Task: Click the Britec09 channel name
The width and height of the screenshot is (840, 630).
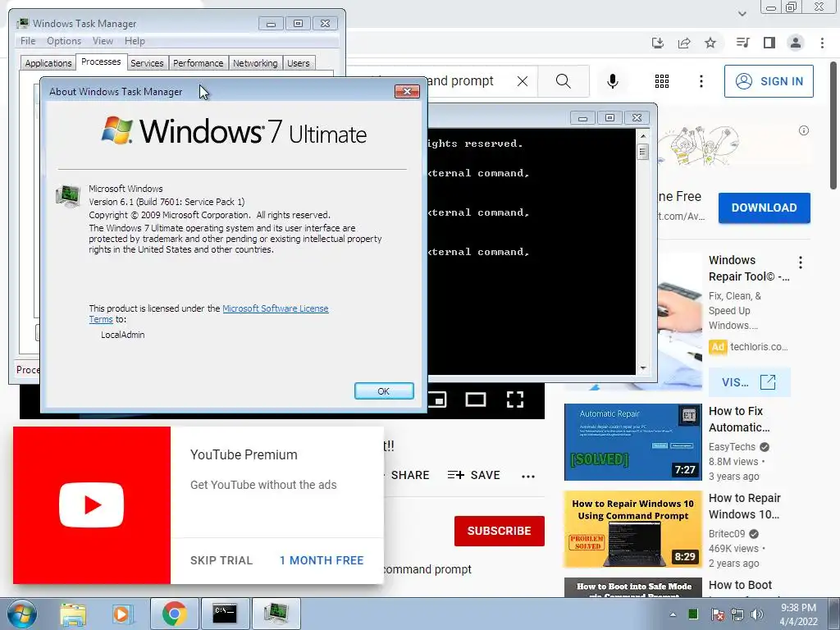Action: 727,533
